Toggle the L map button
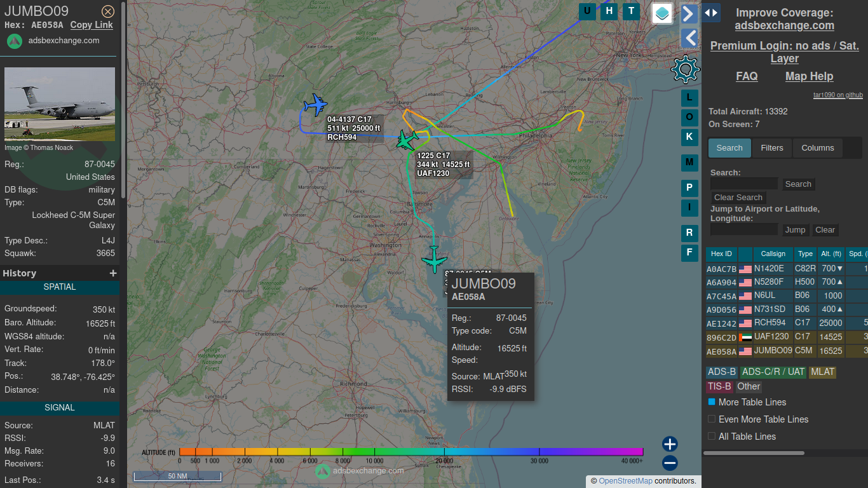This screenshot has height=488, width=868. point(690,98)
